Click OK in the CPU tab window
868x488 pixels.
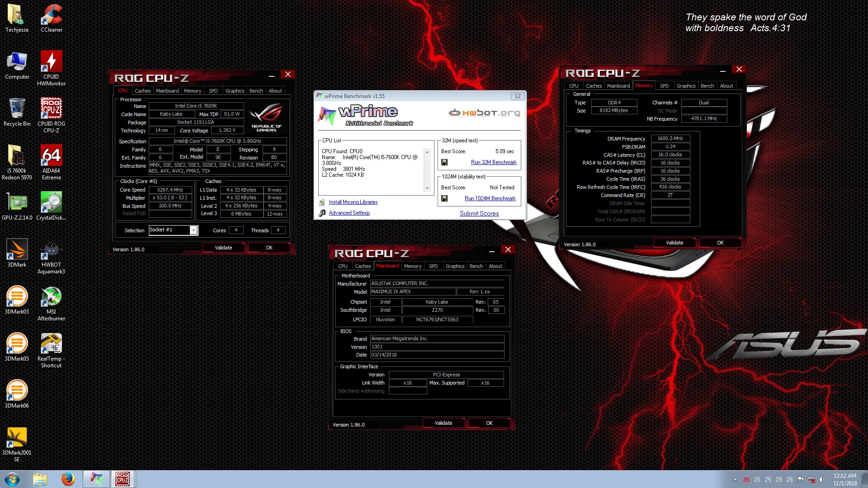(269, 248)
